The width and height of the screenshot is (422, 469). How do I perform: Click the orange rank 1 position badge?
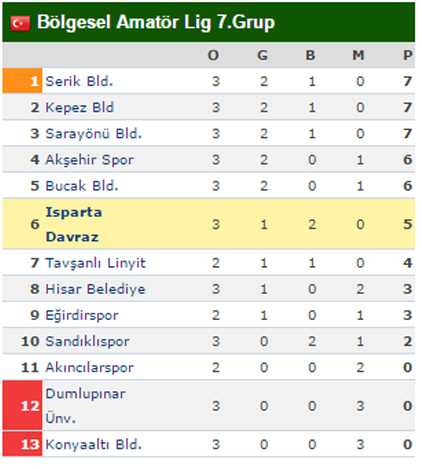pyautogui.click(x=22, y=81)
